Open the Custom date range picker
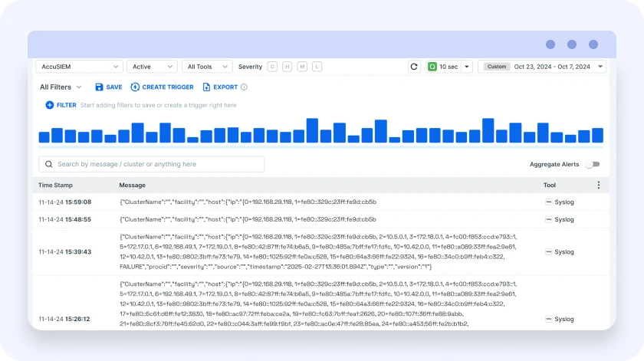 coord(542,67)
